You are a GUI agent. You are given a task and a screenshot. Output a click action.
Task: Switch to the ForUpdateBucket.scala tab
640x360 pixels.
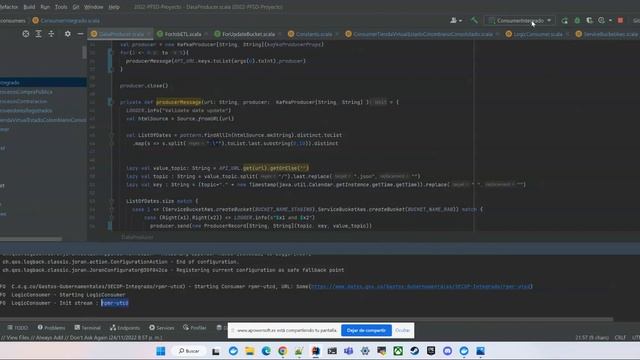pos(248,34)
